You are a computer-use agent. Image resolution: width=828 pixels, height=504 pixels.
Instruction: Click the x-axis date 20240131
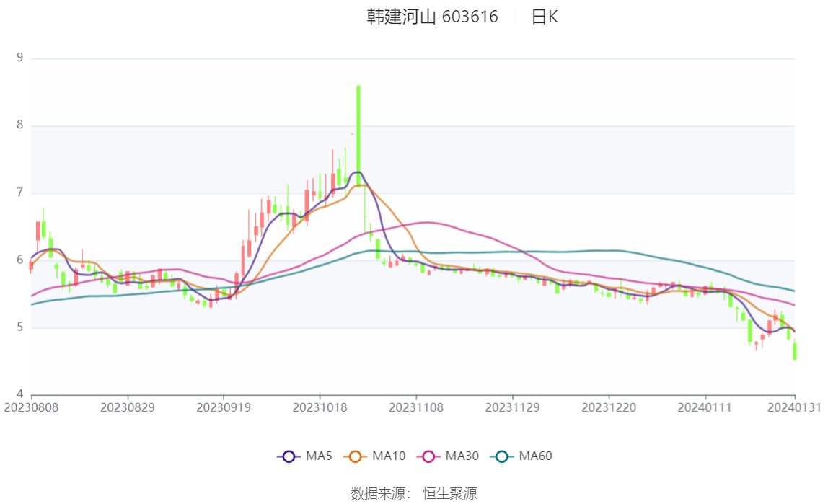[x=794, y=407]
